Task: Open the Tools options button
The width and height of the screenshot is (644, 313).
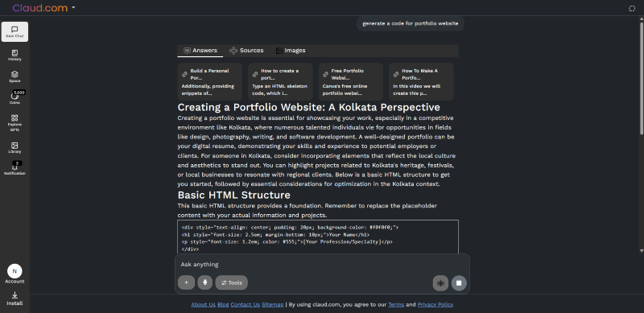Action: pyautogui.click(x=232, y=282)
